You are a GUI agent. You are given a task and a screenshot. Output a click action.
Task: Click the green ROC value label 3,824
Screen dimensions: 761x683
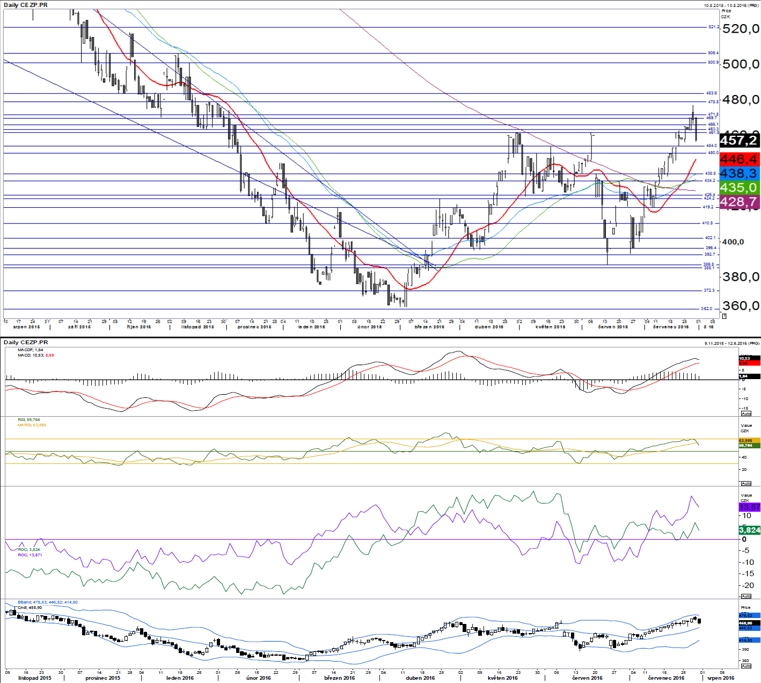(749, 530)
